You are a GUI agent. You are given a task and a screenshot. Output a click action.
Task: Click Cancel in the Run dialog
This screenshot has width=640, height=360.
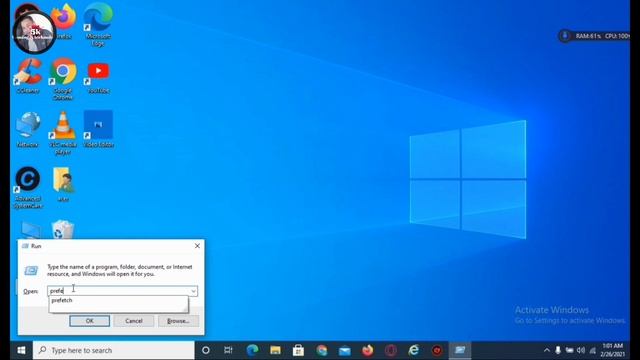[134, 321]
